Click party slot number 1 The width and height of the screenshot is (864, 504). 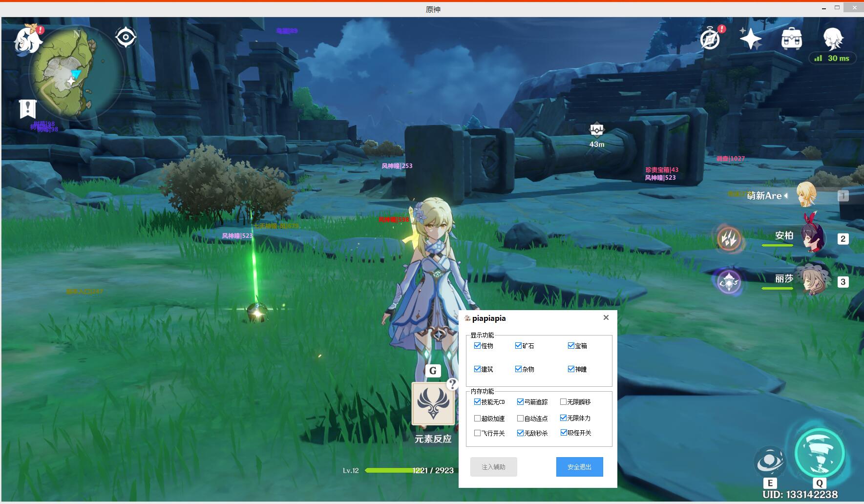coord(843,196)
